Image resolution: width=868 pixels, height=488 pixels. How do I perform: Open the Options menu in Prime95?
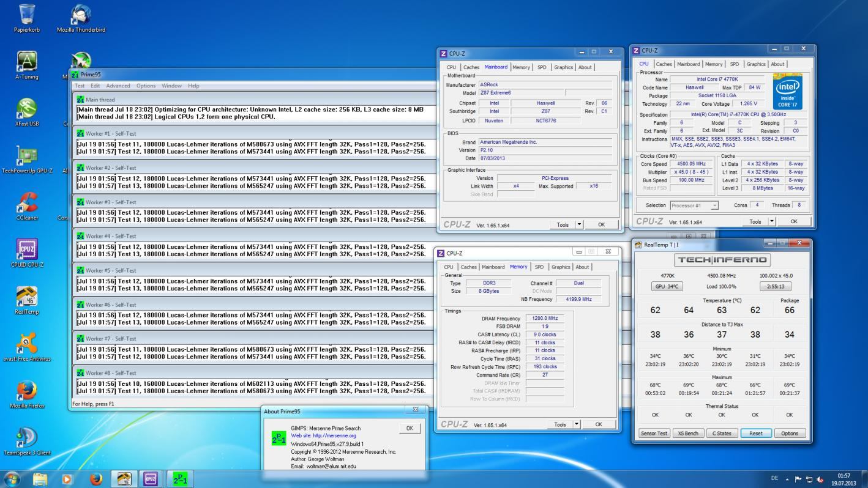click(146, 86)
